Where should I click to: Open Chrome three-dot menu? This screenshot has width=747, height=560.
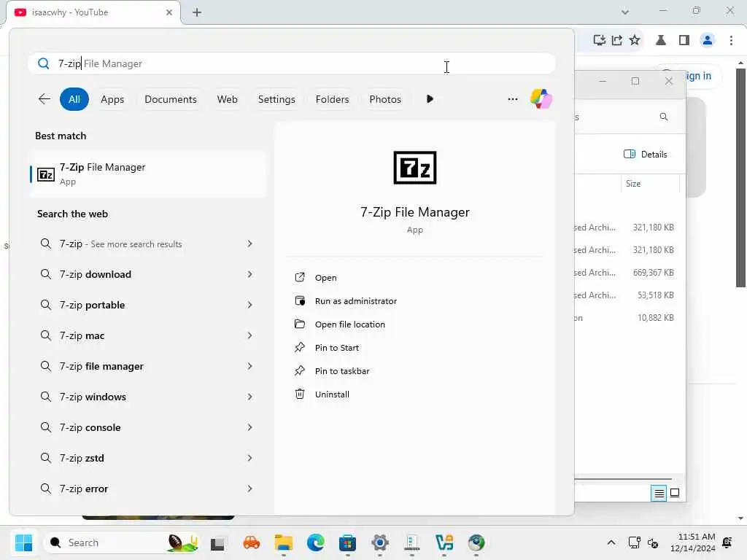tap(731, 40)
